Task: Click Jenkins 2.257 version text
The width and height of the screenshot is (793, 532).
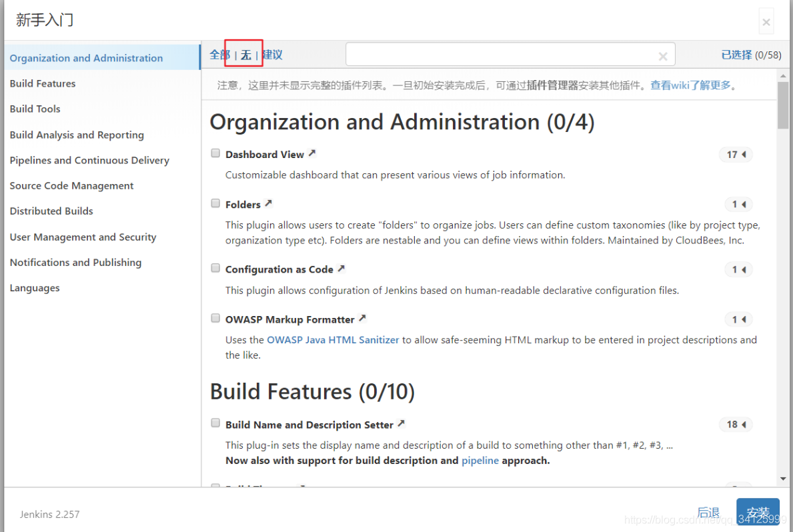Action: click(49, 514)
